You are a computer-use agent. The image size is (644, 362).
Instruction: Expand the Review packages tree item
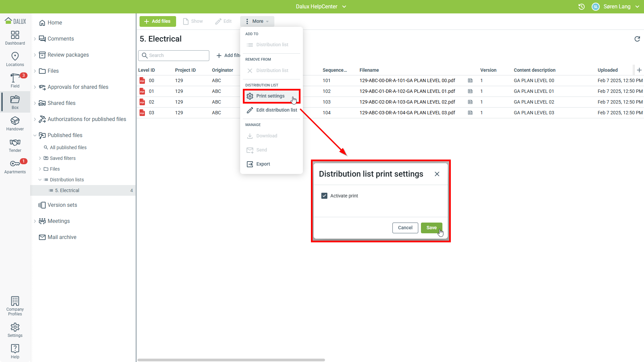(35, 55)
